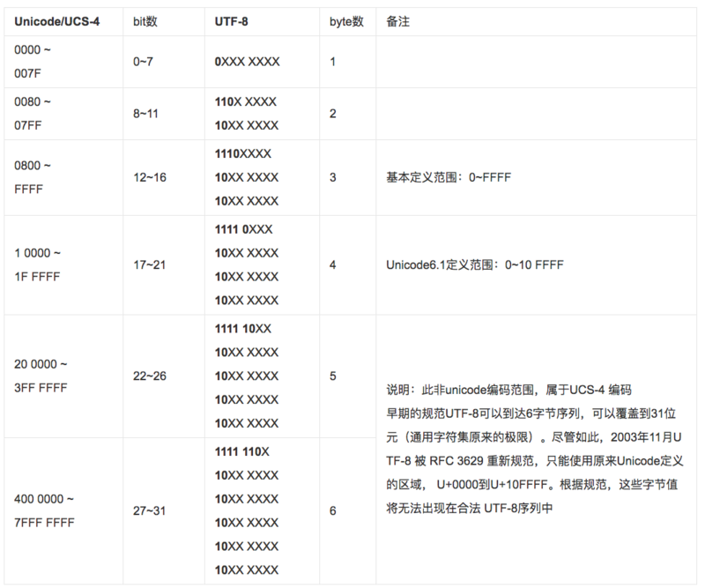
Task: Select the note line containing "U+0000到U+10FFFF"
Action: pos(532,485)
